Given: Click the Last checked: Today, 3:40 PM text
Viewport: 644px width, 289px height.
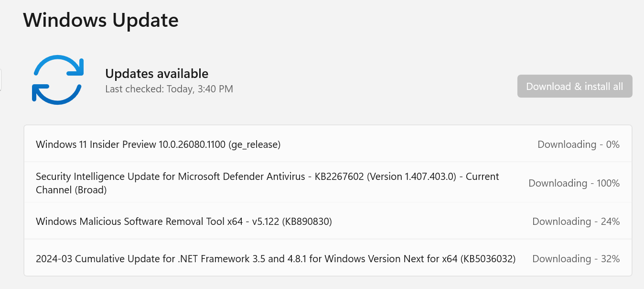Looking at the screenshot, I should pos(169,89).
